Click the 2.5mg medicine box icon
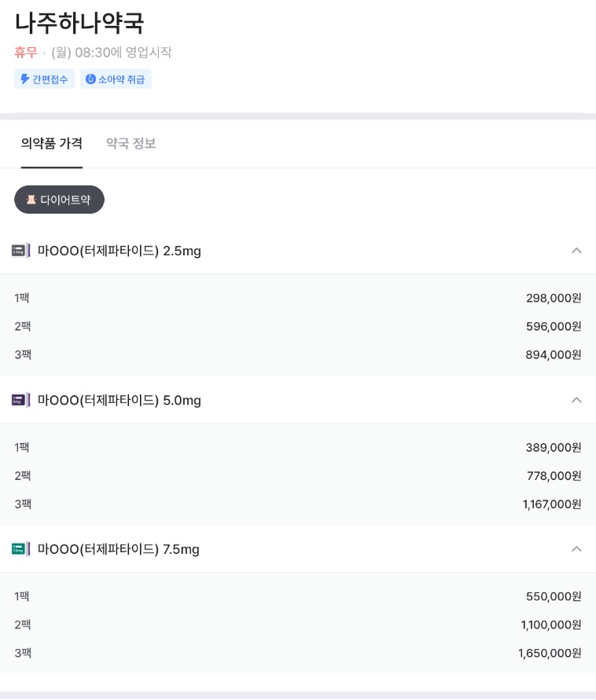 [x=20, y=251]
